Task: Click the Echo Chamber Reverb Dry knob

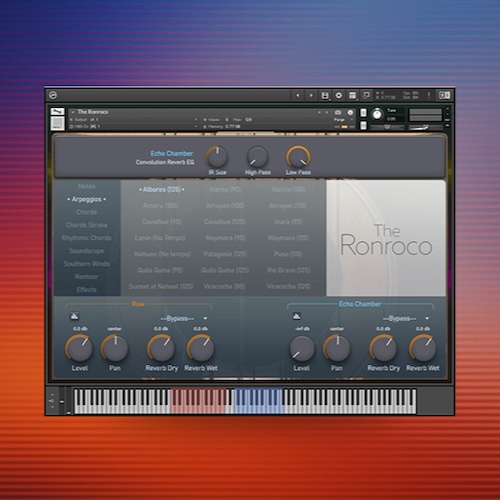Action: pos(383,348)
